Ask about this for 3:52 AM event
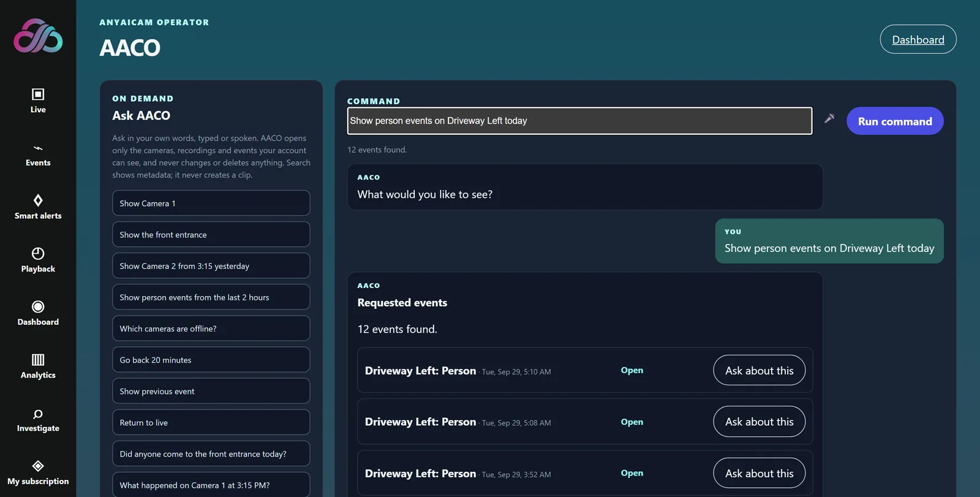980x497 pixels. (x=759, y=473)
